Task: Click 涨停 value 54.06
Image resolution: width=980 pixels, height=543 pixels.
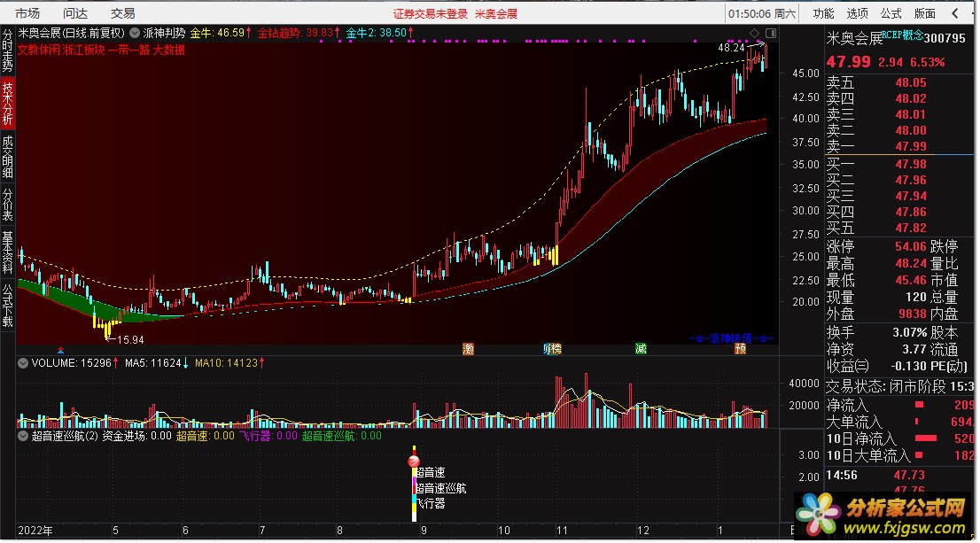Action: (911, 247)
